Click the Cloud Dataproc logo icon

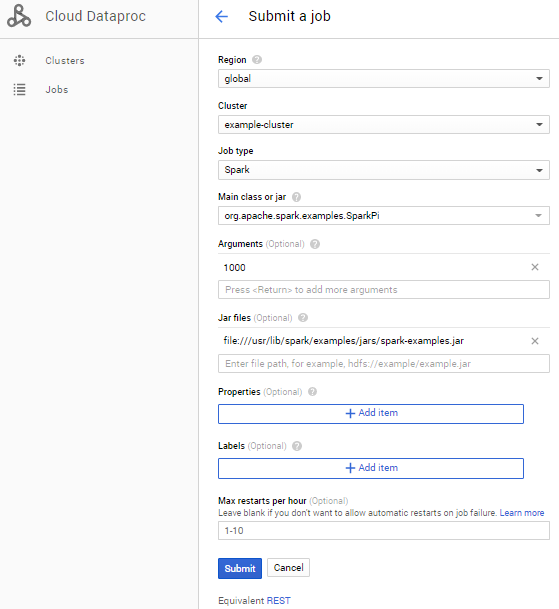coord(19,16)
